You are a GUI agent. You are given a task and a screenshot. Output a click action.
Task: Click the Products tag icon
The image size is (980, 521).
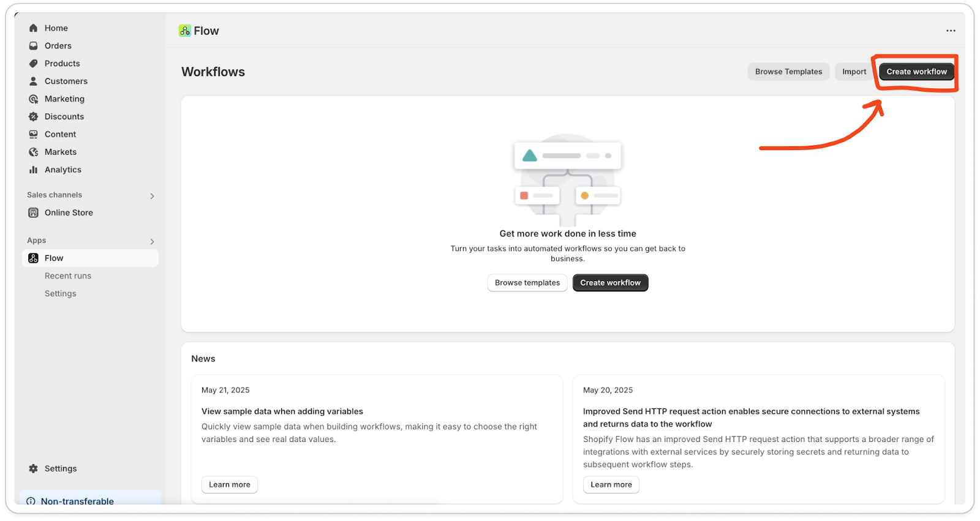34,64
